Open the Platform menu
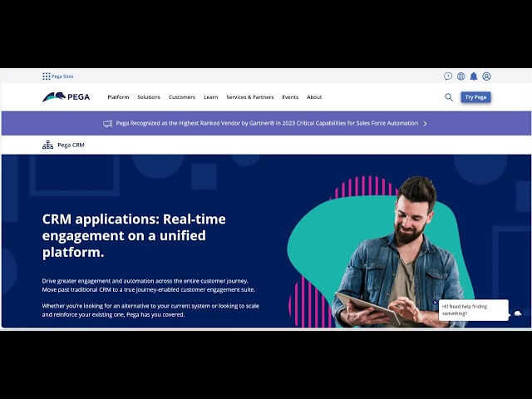Image resolution: width=532 pixels, height=399 pixels. point(118,97)
